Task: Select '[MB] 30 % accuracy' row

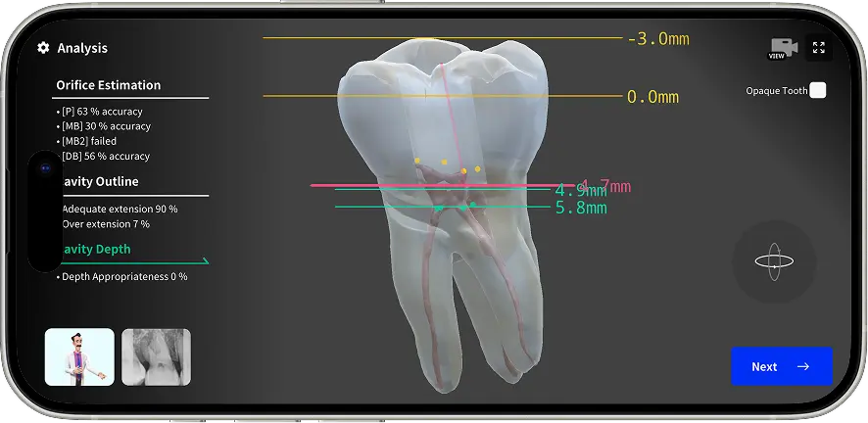Action: coord(103,126)
